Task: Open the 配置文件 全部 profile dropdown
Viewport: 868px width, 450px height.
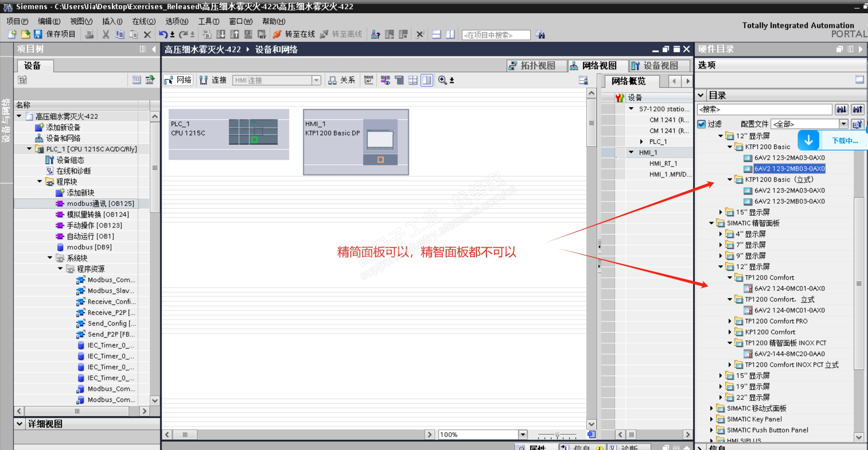Action: point(844,124)
